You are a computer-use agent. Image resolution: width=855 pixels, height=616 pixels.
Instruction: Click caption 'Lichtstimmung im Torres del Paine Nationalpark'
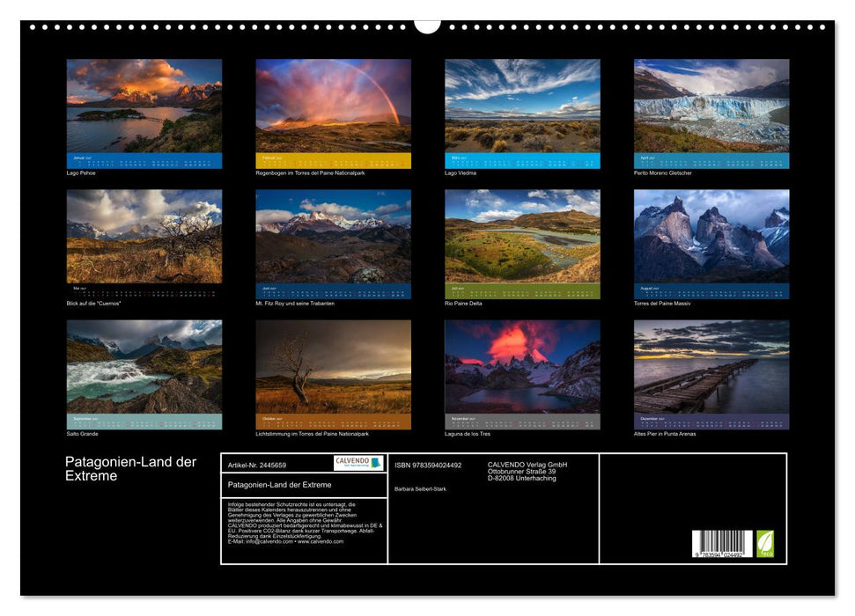point(313,434)
